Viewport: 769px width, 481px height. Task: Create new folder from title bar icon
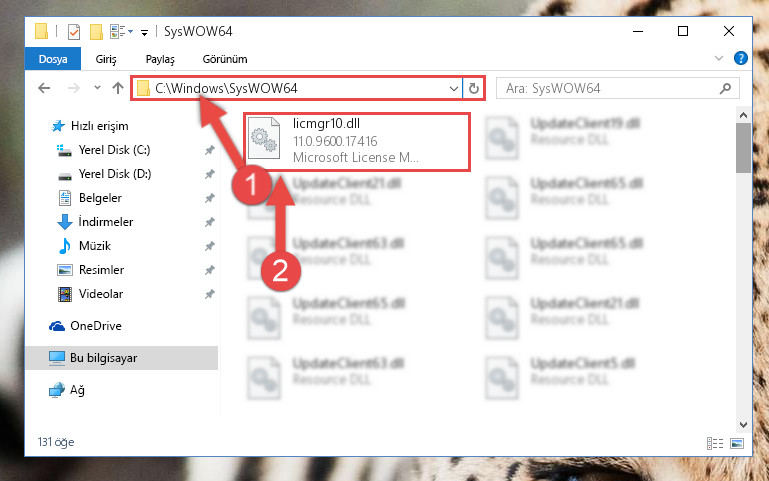[x=96, y=32]
